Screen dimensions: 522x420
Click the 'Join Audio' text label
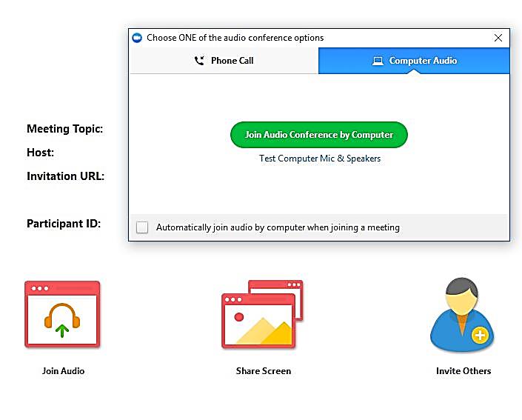(x=63, y=371)
